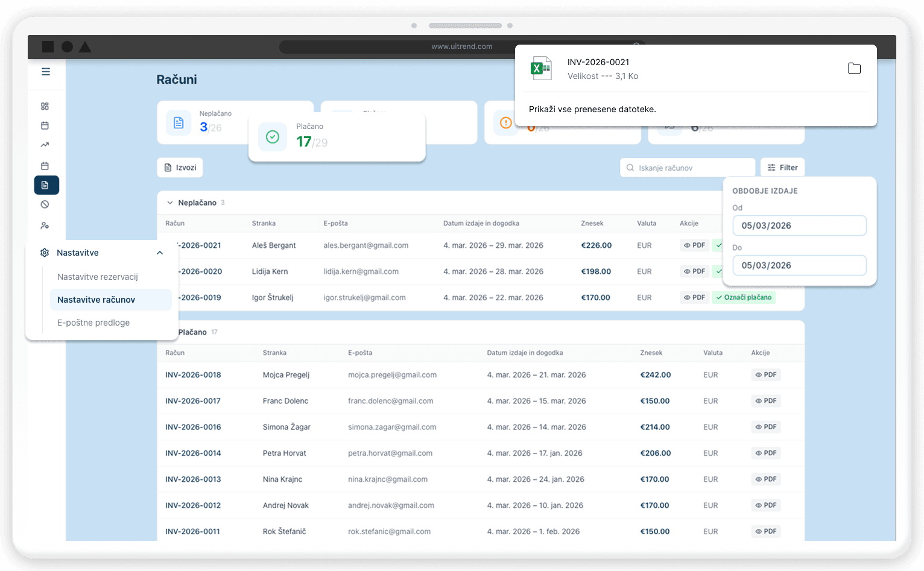Screen dimensions: 924x571
Task: Click the Excel file icon for INV-2026-0021
Action: tap(540, 69)
